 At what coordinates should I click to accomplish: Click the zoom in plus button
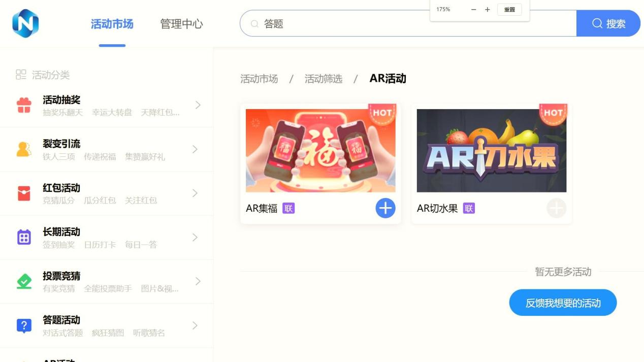488,10
